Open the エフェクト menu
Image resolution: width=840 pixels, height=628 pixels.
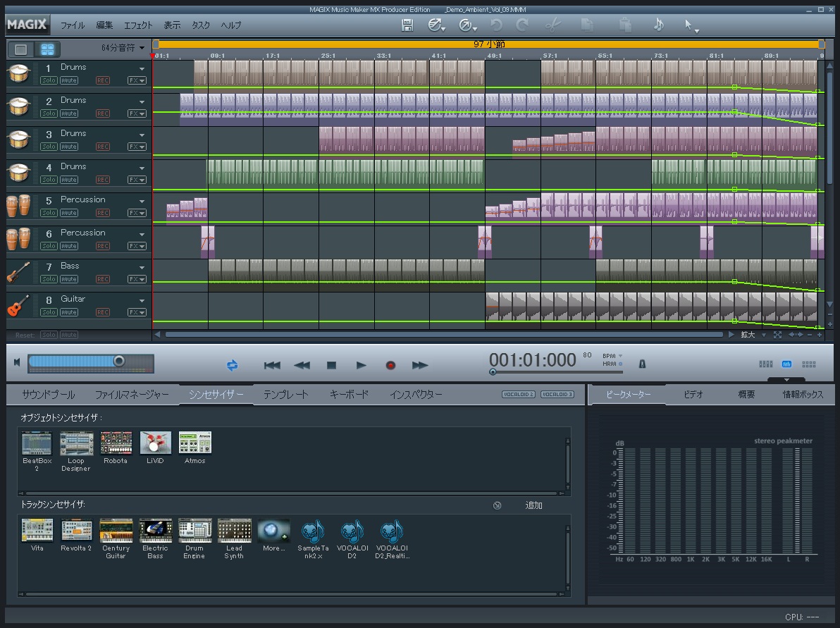pyautogui.click(x=138, y=25)
